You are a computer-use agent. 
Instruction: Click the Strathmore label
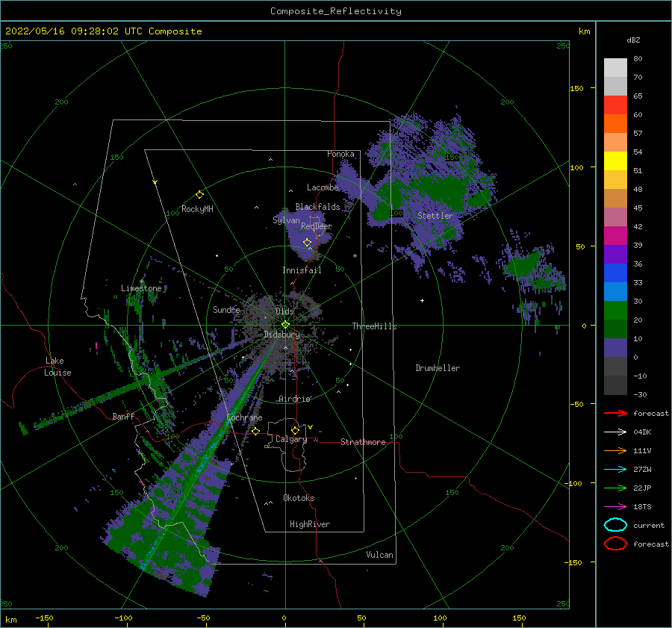363,442
